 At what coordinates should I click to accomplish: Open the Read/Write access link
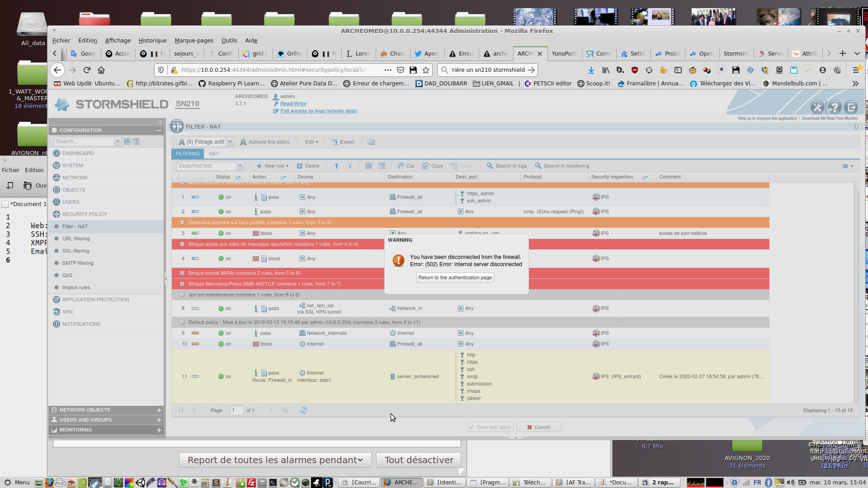tap(293, 103)
